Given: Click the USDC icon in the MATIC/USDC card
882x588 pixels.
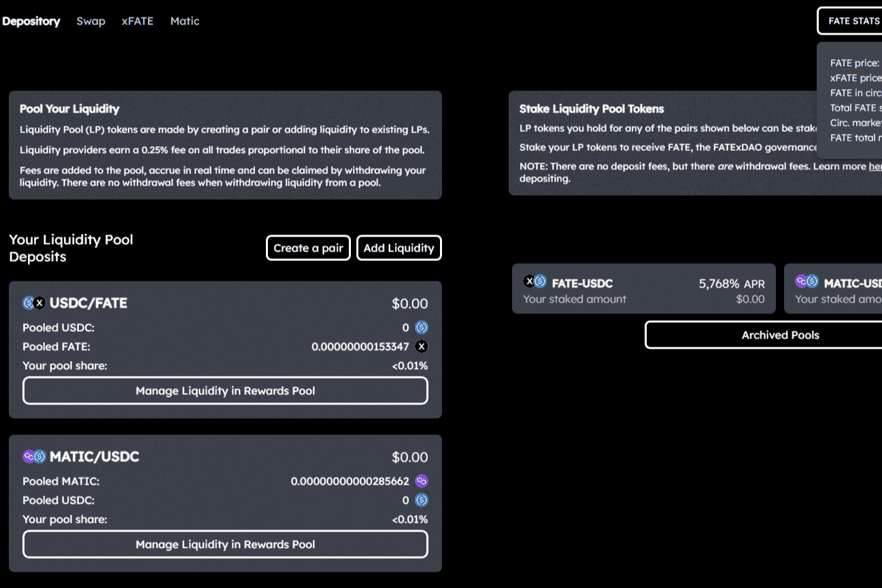Looking at the screenshot, I should coord(421,500).
